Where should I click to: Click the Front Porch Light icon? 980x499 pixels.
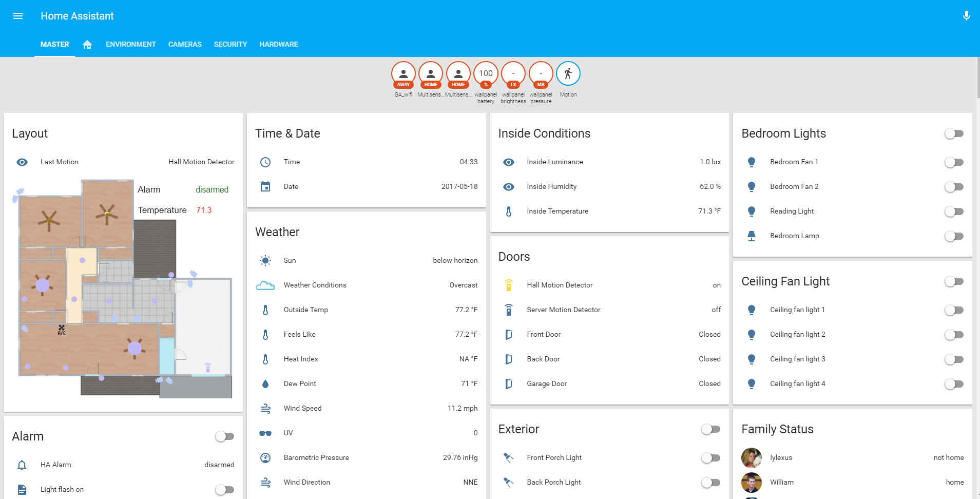[x=509, y=457]
